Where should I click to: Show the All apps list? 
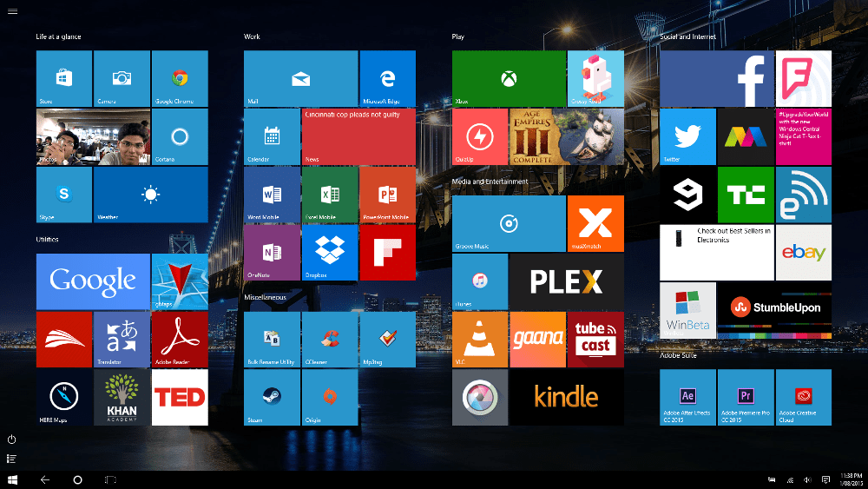pyautogui.click(x=11, y=459)
